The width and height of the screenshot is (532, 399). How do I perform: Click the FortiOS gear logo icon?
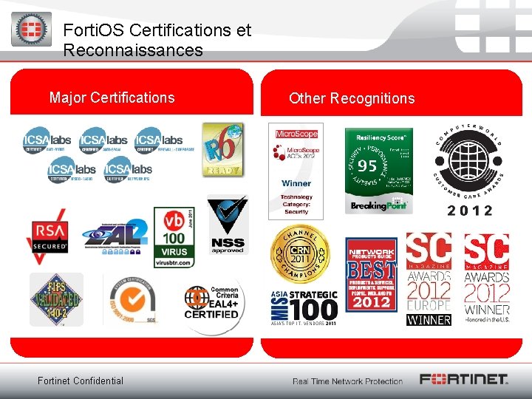pos(32,29)
